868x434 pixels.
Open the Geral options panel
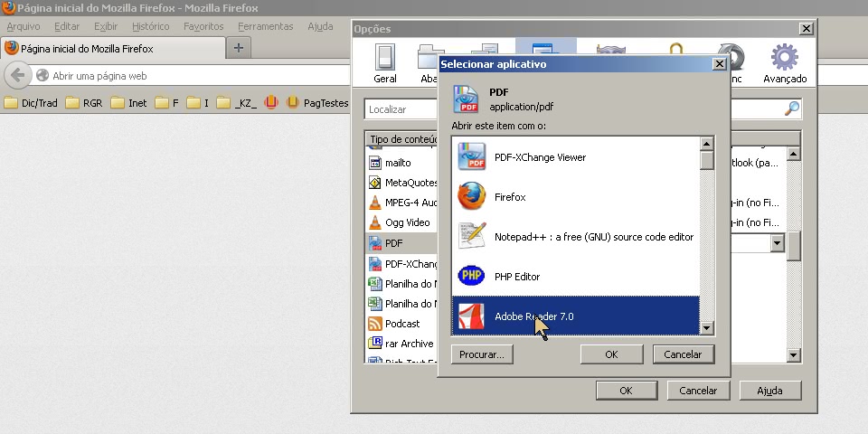click(x=385, y=63)
